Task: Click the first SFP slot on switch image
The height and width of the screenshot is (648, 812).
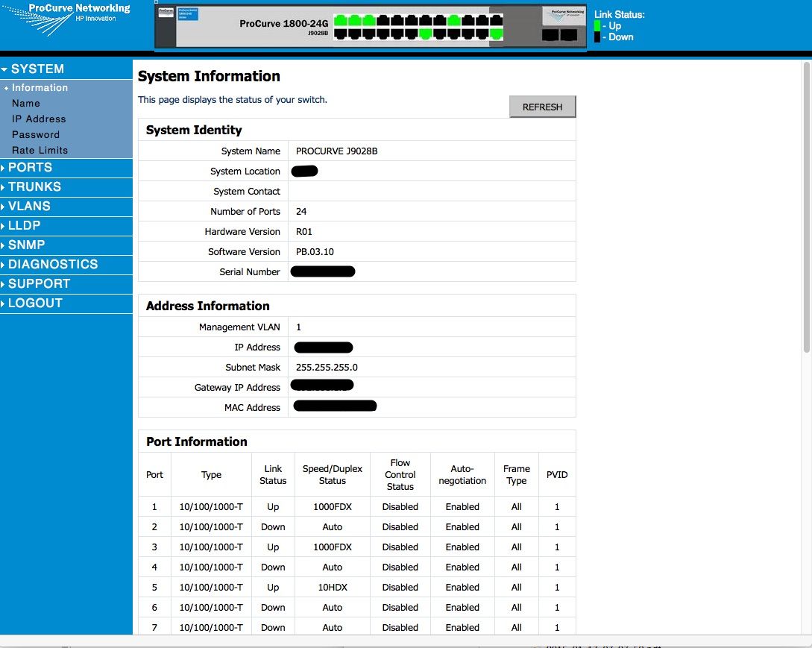Action: (550, 35)
